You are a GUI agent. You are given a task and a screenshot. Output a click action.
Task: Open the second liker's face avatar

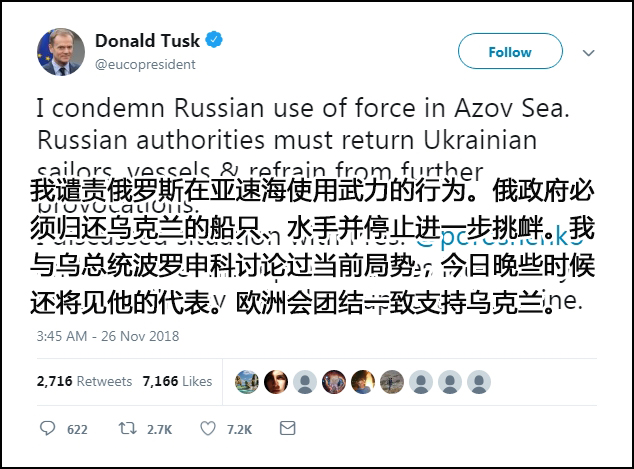275,381
